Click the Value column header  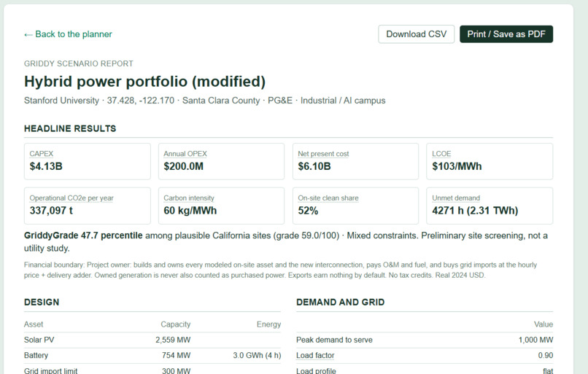(543, 324)
